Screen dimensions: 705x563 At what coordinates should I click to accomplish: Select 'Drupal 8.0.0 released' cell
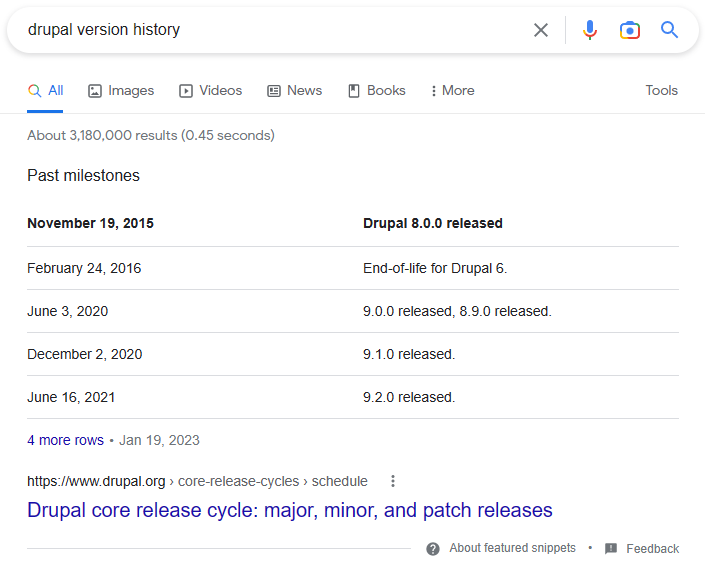point(433,223)
